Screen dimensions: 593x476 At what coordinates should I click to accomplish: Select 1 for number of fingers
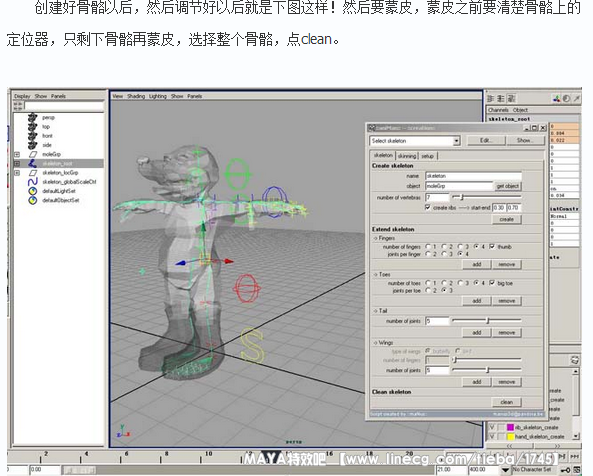428,247
